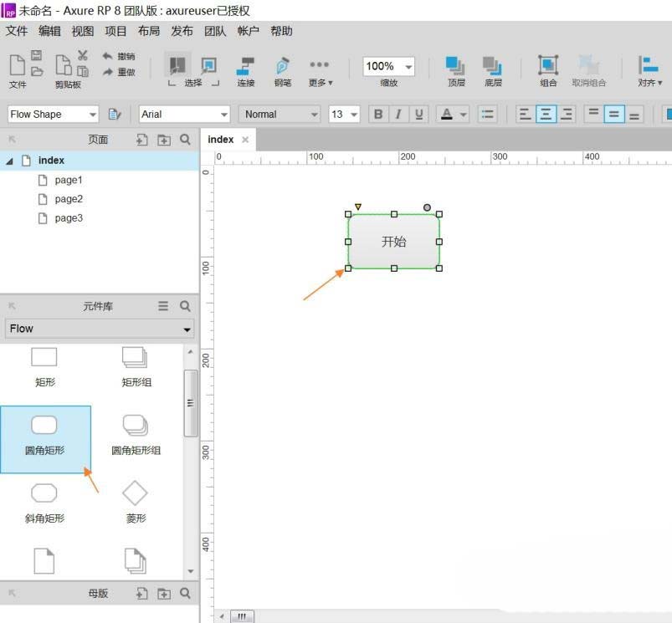Screen dimensions: 672x623
Task: Select page2 in the pages tree
Action: (69, 199)
